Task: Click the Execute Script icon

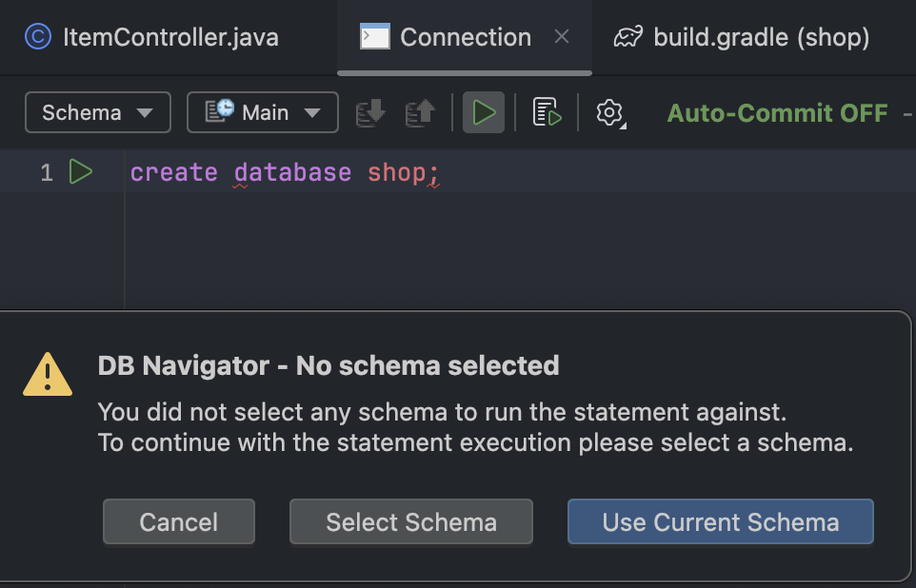Action: point(547,113)
